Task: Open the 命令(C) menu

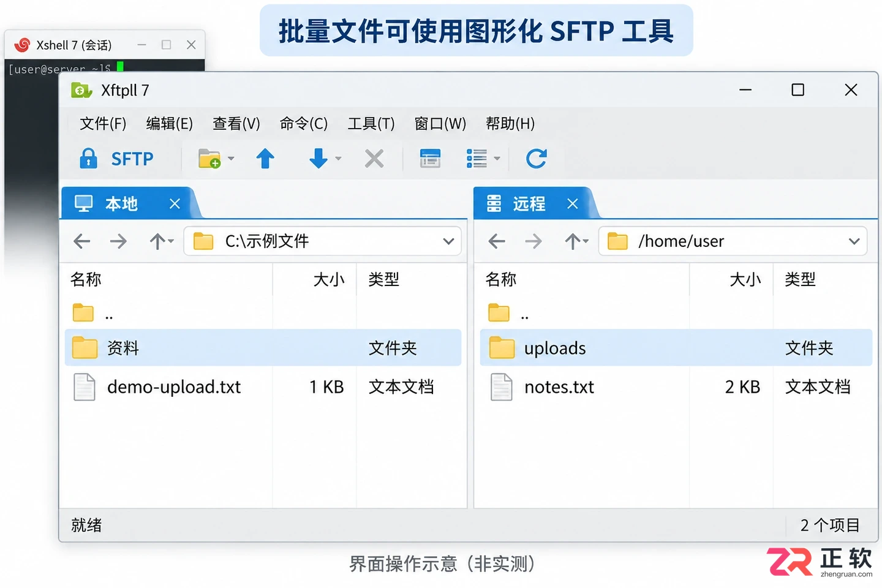Action: [x=304, y=124]
